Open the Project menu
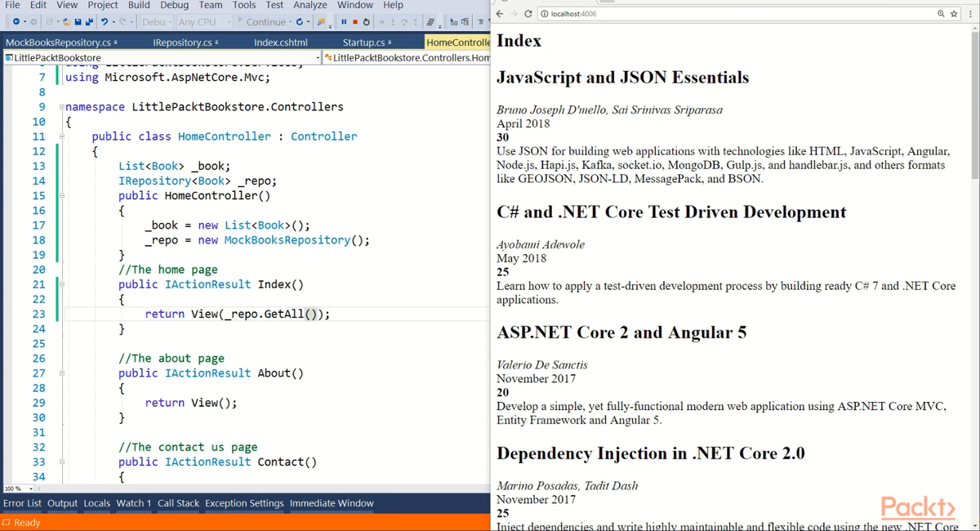The height and width of the screenshot is (531, 980). [x=102, y=5]
